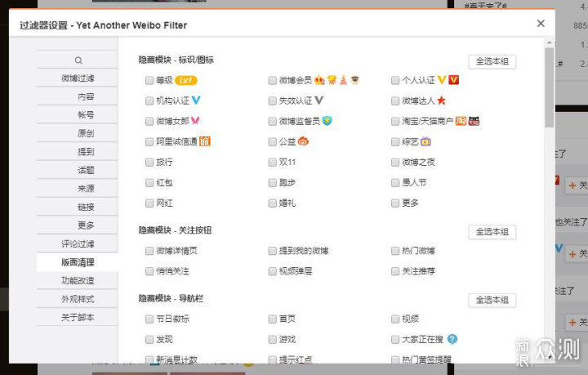
Task: Check the 个人认证 option
Action: pyautogui.click(x=395, y=80)
